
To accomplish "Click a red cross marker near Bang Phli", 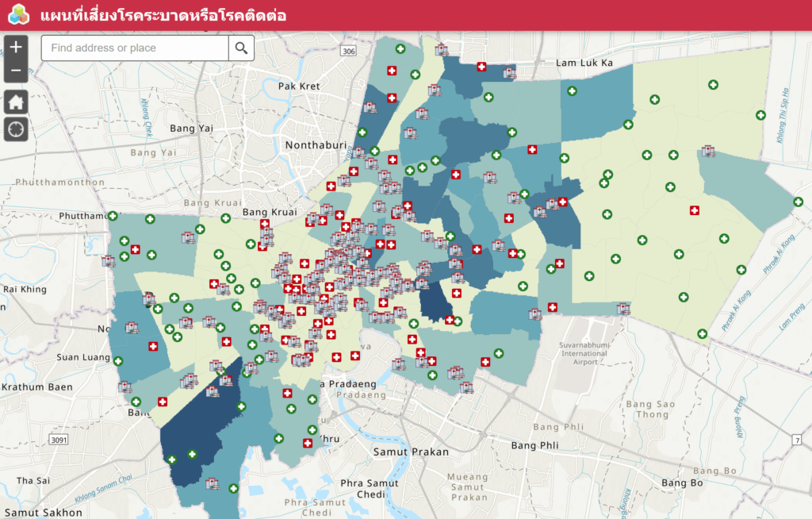I will click(x=485, y=361).
